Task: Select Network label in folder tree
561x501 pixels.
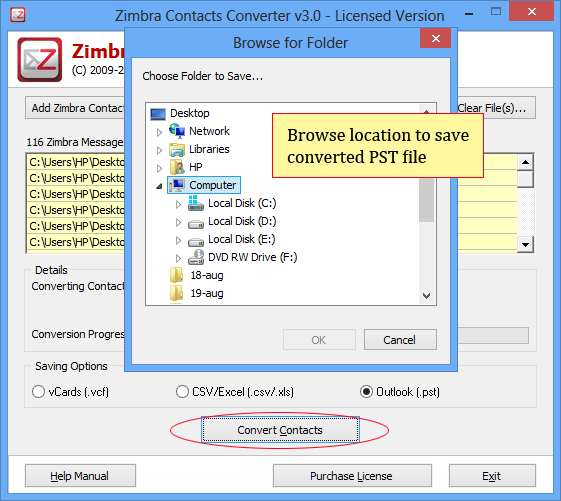Action: point(209,131)
